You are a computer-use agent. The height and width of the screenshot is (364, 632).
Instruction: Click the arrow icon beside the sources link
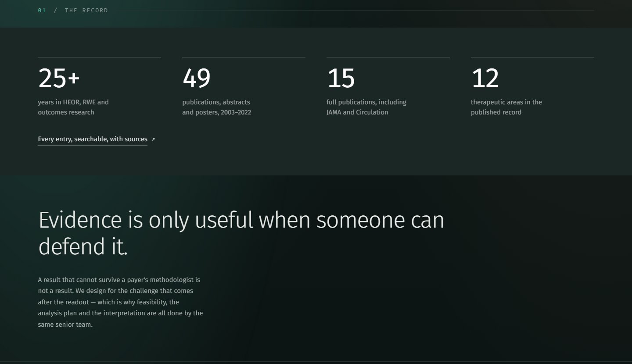[x=153, y=139]
